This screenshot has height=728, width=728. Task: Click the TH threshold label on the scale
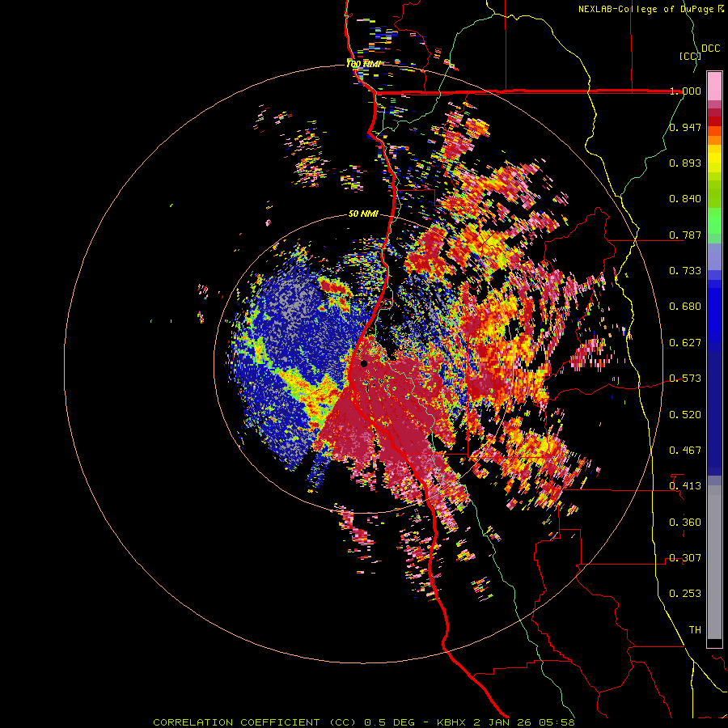[695, 630]
